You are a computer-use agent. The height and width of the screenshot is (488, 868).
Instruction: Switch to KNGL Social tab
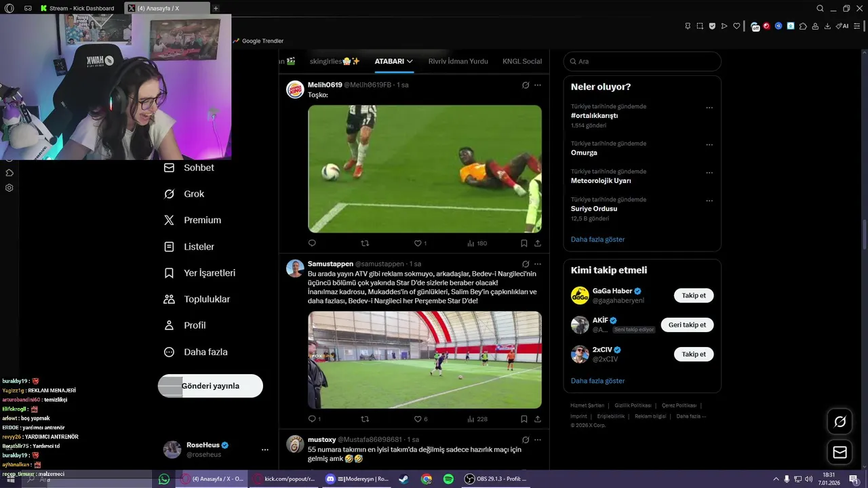[x=522, y=61]
